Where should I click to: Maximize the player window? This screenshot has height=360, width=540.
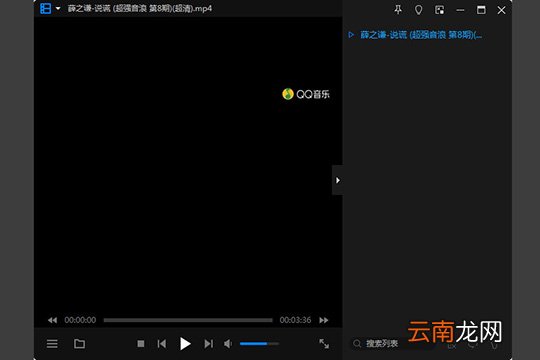click(x=481, y=10)
